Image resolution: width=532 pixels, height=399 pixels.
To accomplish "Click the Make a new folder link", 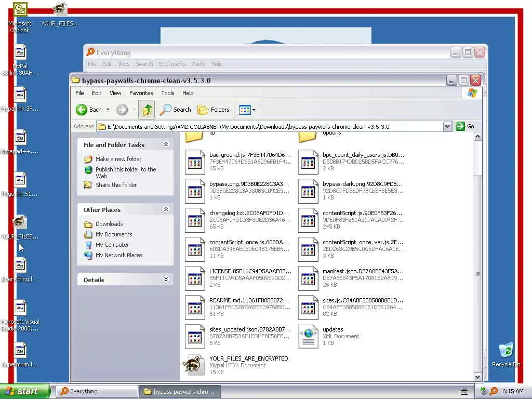I will click(x=118, y=159).
